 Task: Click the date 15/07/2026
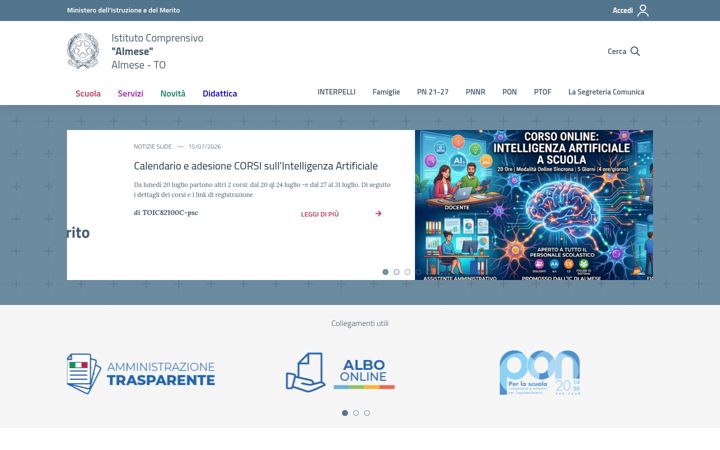(x=204, y=146)
